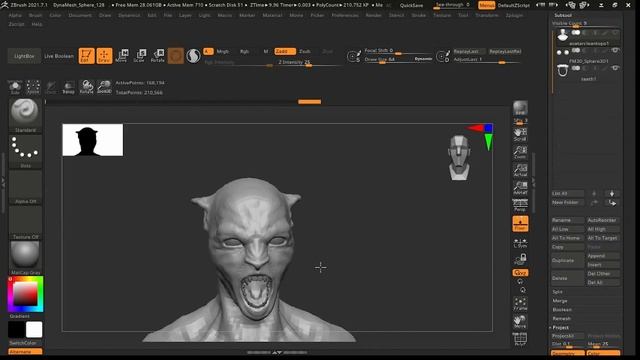
Task: Expand the Merge section
Action: [560, 301]
